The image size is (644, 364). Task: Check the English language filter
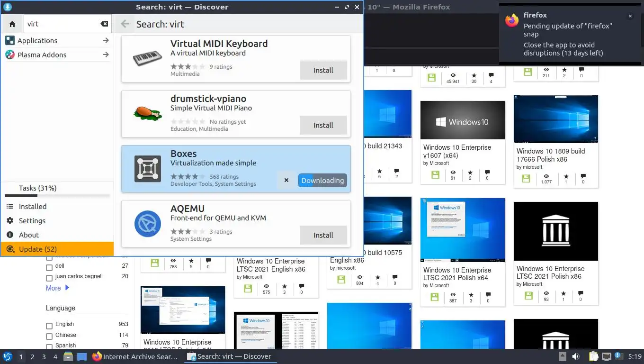(49, 326)
